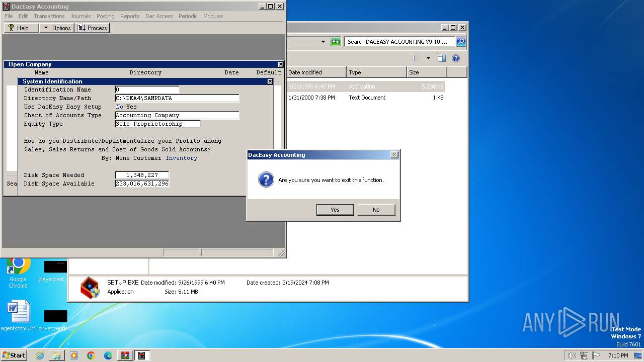Click the agentshtml.rtf desktop file
Image resolution: width=644 pixels, height=362 pixels.
point(18,316)
